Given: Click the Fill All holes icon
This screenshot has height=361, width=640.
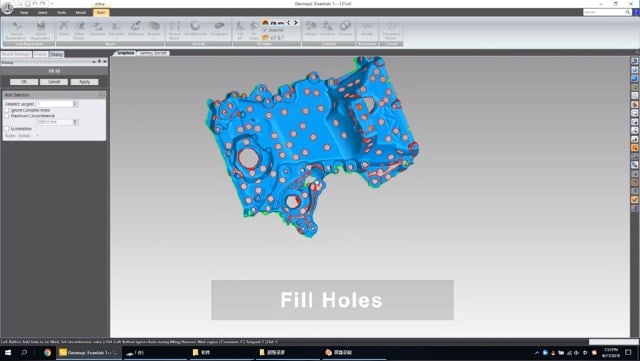Looking at the screenshot, I should pos(240,30).
